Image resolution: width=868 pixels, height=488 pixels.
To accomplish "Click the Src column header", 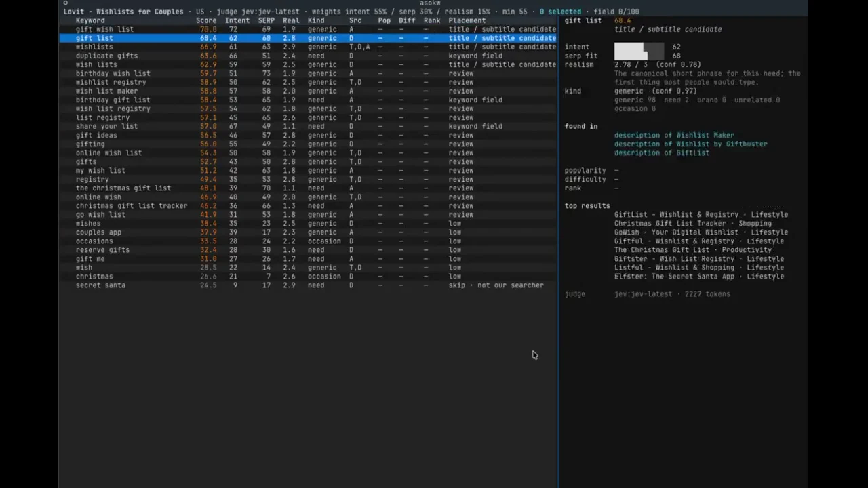I will pyautogui.click(x=355, y=20).
